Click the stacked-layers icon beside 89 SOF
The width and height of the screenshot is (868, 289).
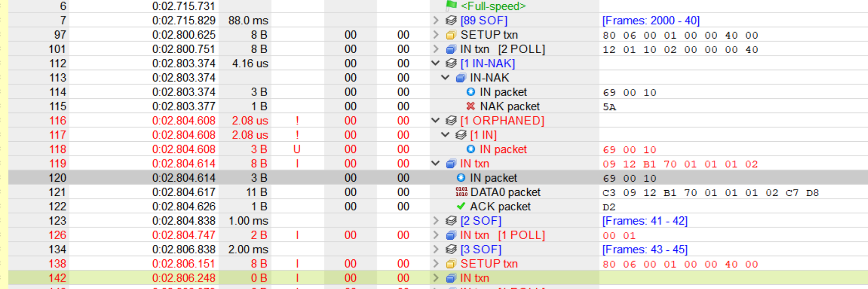(451, 21)
